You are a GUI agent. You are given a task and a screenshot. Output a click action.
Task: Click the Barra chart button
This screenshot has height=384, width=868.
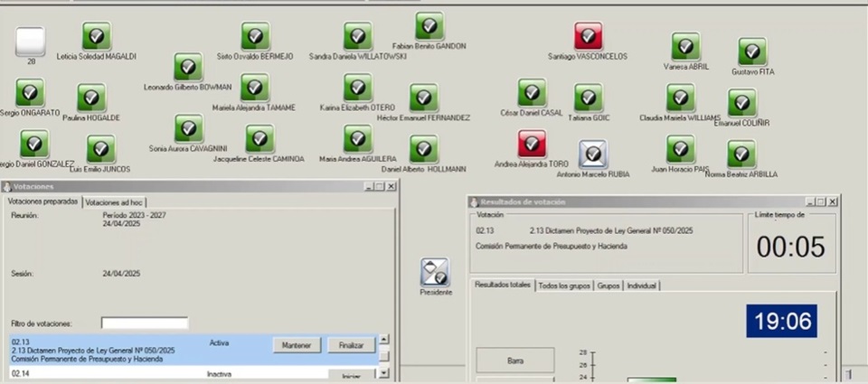point(515,361)
